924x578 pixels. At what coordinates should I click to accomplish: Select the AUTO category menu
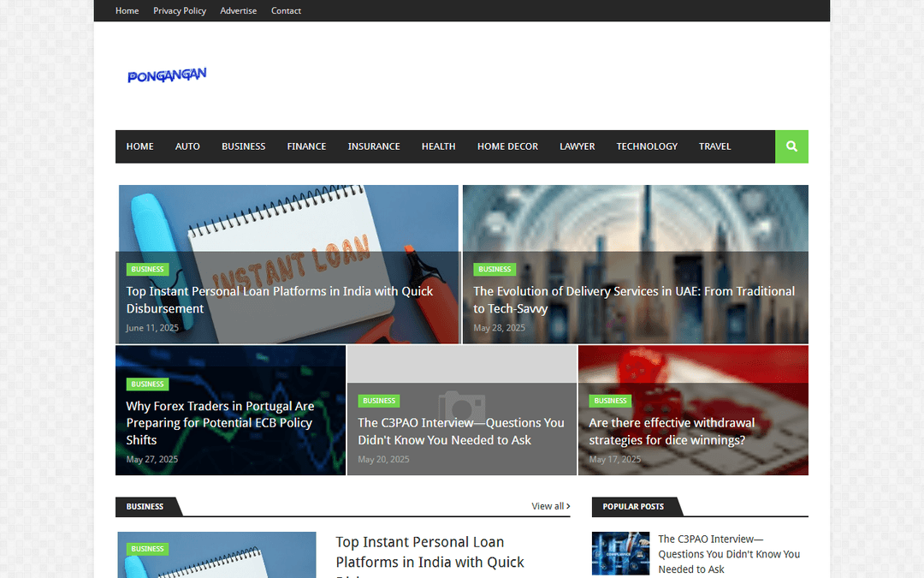187,146
